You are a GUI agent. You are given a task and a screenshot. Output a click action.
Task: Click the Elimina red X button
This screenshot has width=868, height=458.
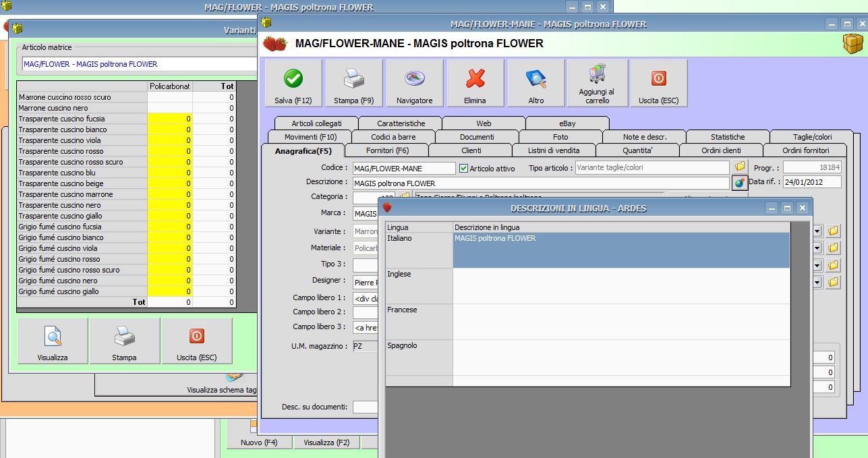coord(475,84)
